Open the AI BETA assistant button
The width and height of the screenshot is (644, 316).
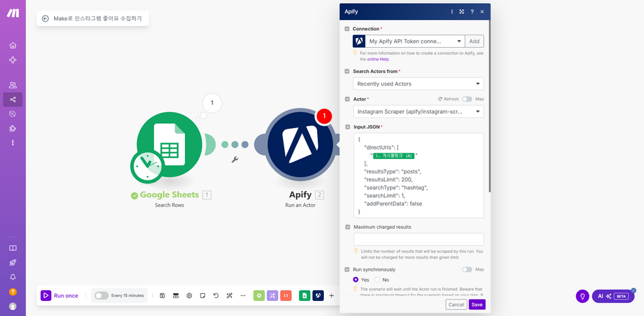[x=613, y=297]
